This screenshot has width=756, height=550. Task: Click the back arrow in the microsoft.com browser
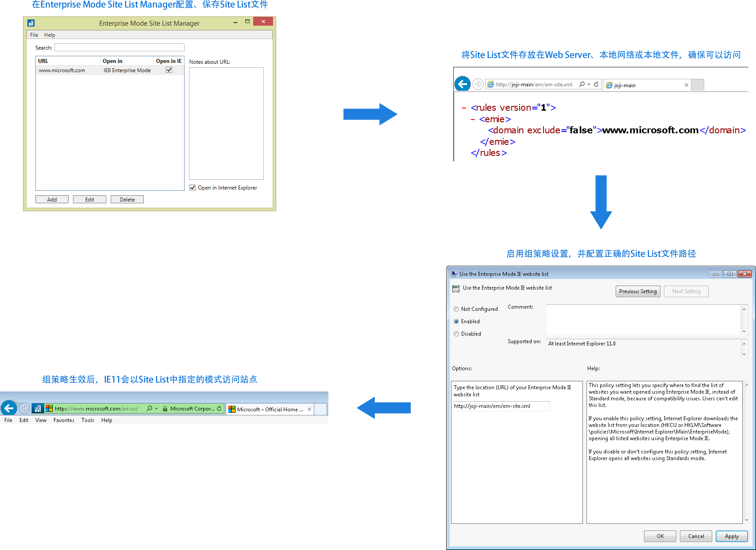(x=9, y=408)
